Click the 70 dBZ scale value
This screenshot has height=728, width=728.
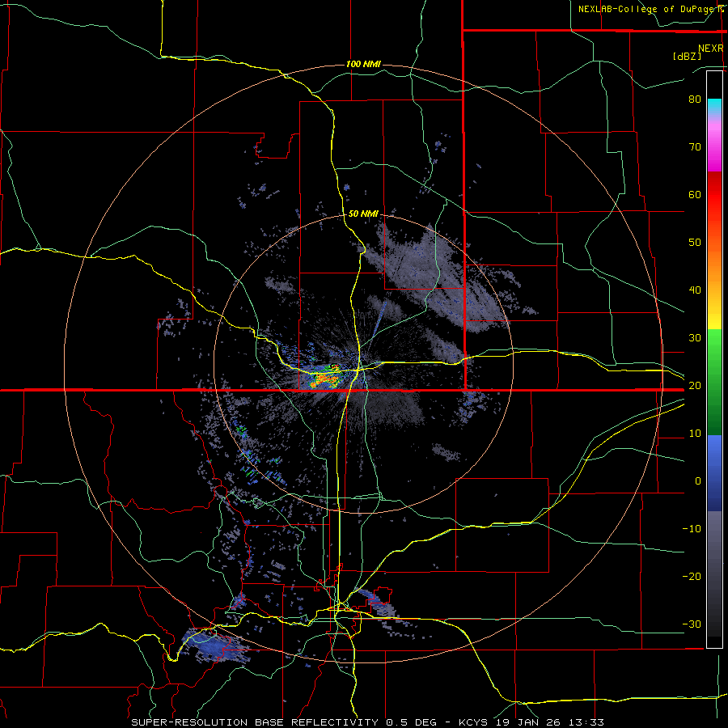(695, 147)
